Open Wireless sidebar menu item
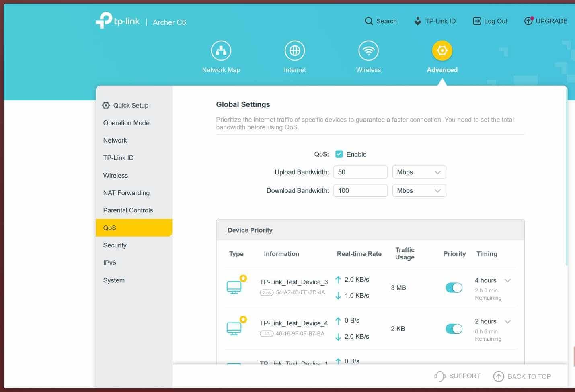This screenshot has height=392, width=575. point(134,175)
